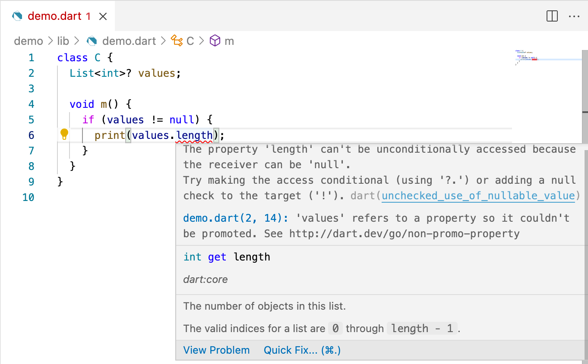Click the Quick Fix... link in hover

(302, 350)
